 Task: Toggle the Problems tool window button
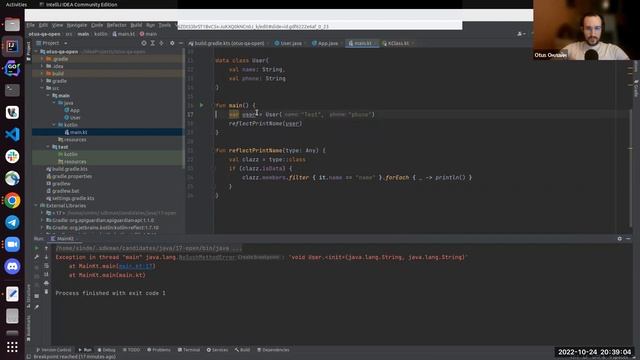[x=159, y=350]
